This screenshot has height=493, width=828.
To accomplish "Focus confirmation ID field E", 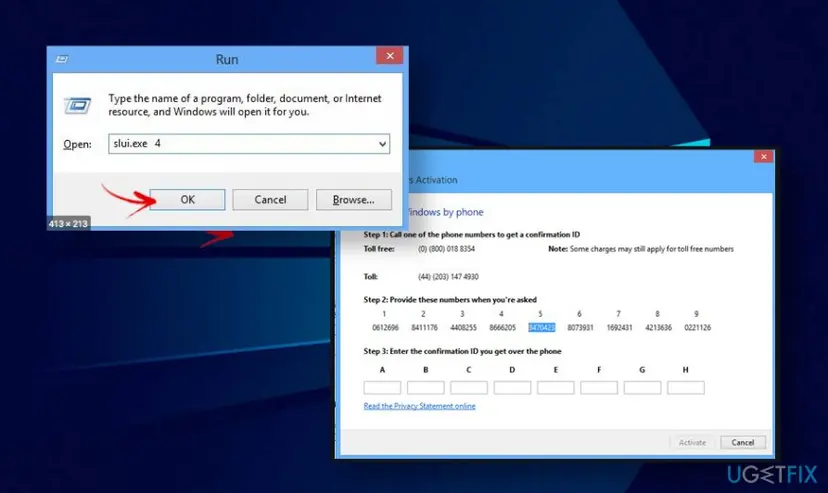I will click(556, 387).
